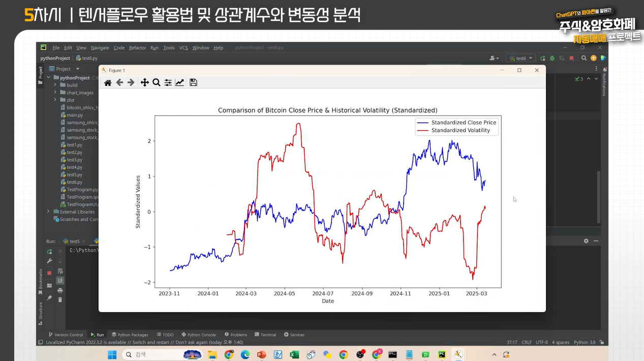Click the Run panel red stop icon
This screenshot has width=644, height=361.
[49, 273]
